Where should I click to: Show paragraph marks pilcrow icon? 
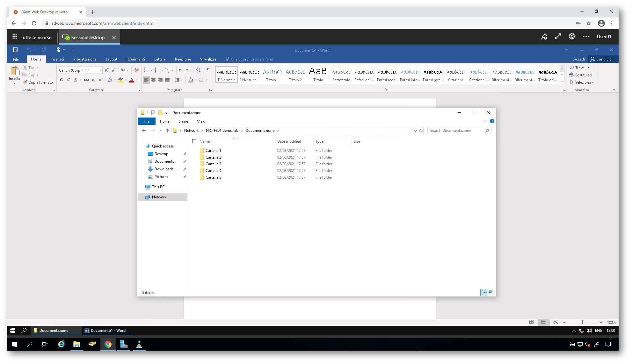(x=208, y=70)
